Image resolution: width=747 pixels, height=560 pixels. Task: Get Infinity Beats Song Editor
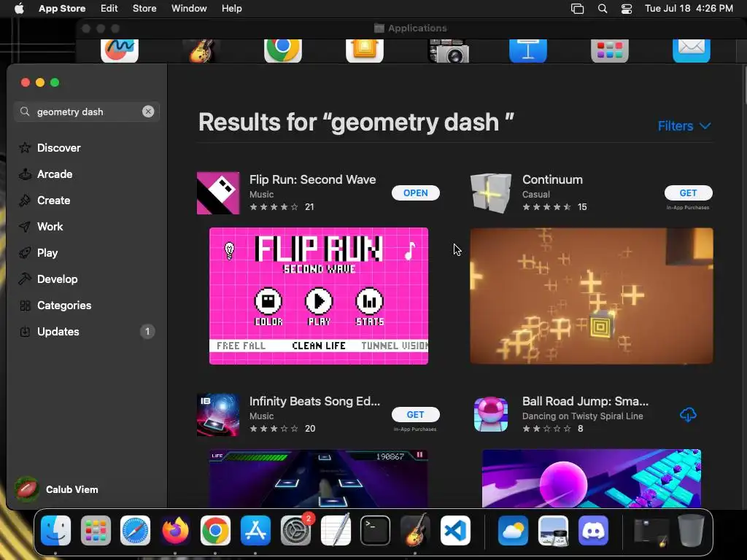(x=415, y=414)
